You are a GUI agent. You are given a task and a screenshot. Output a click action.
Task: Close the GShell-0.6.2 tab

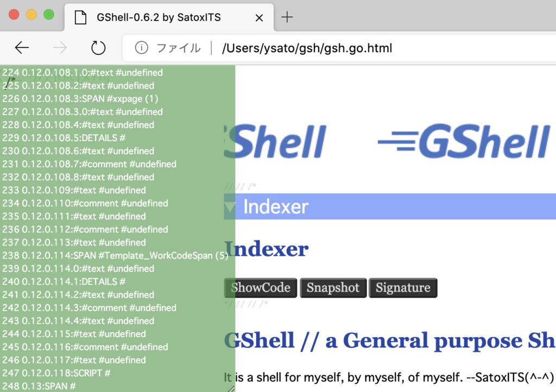pyautogui.click(x=259, y=17)
